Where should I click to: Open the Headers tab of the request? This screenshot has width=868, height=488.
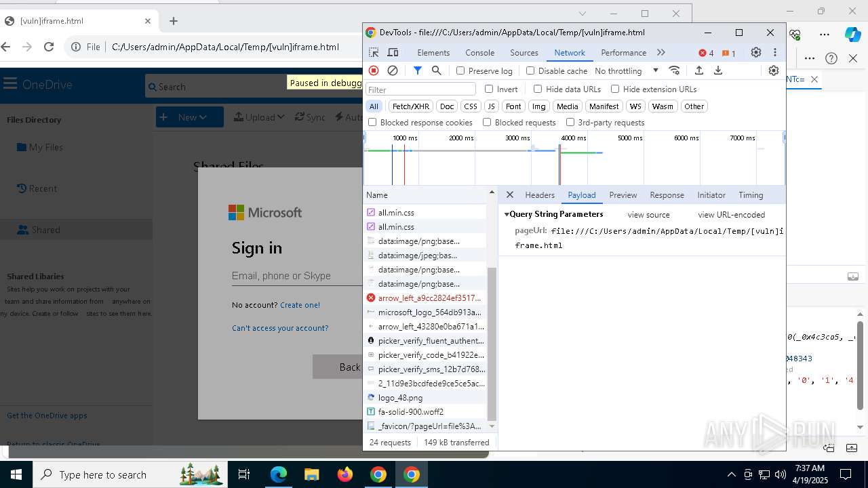[x=540, y=195]
